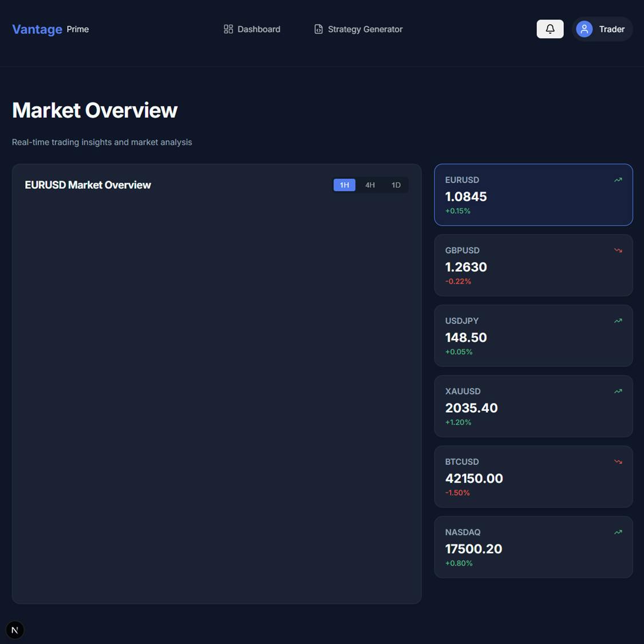Open the Trader profile menu
The height and width of the screenshot is (644, 644).
(x=602, y=29)
